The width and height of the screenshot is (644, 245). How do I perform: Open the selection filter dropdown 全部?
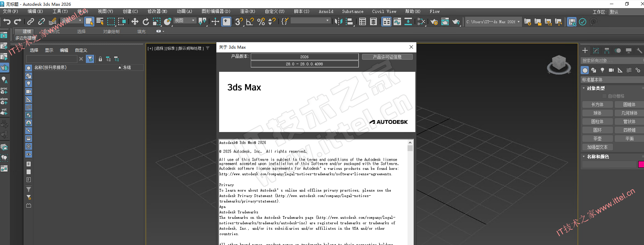pos(72,20)
